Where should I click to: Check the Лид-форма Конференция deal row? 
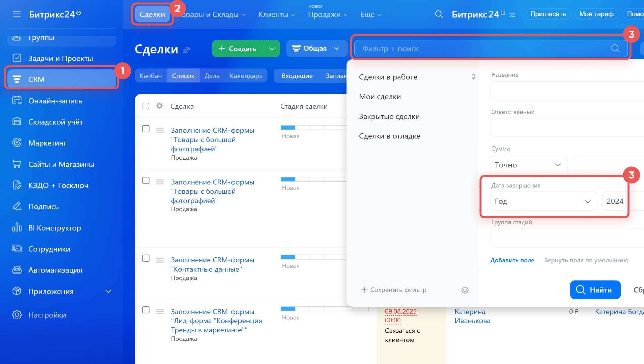146,310
